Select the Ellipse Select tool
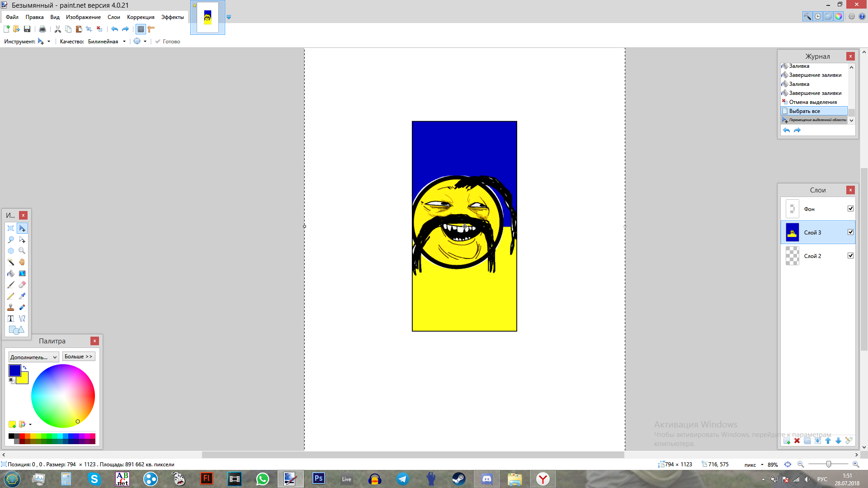The height and width of the screenshot is (488, 868). click(x=11, y=251)
